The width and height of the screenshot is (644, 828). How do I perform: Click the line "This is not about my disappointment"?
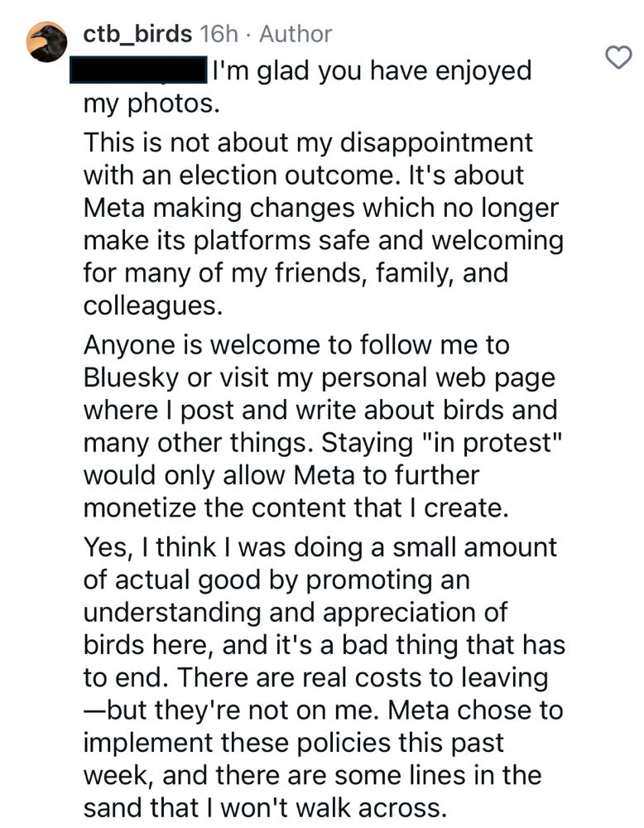coord(308,143)
